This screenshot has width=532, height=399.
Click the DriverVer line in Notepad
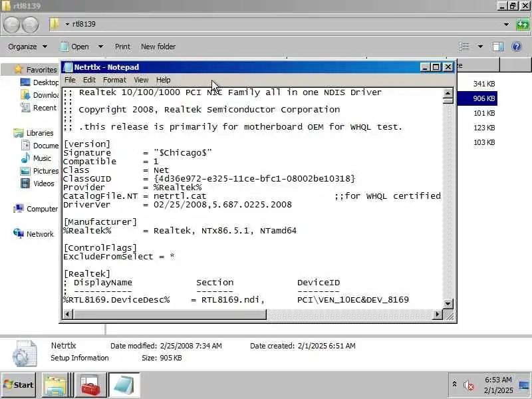click(x=178, y=205)
